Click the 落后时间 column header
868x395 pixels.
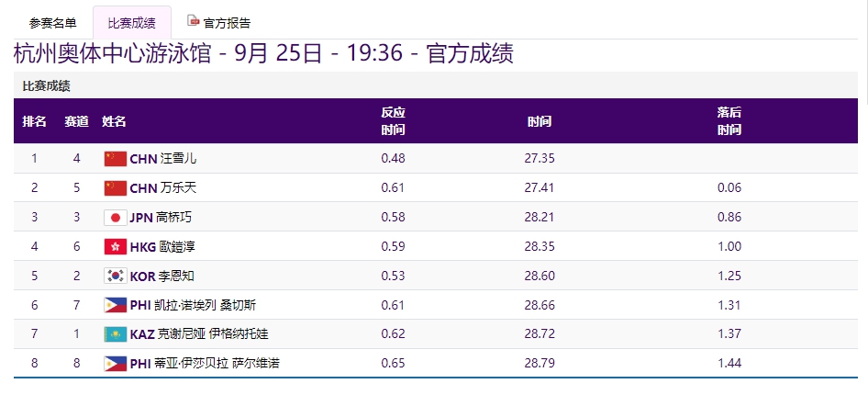tap(729, 121)
